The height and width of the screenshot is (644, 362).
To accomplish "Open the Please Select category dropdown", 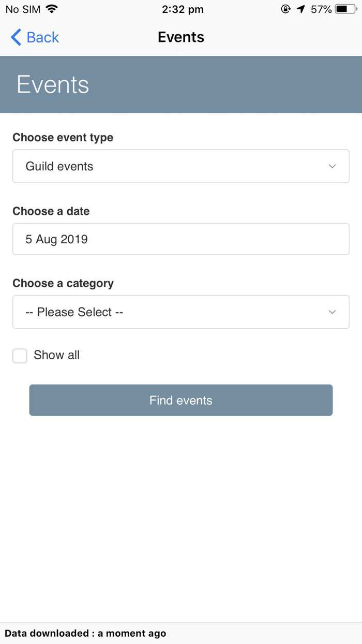I will click(x=180, y=312).
